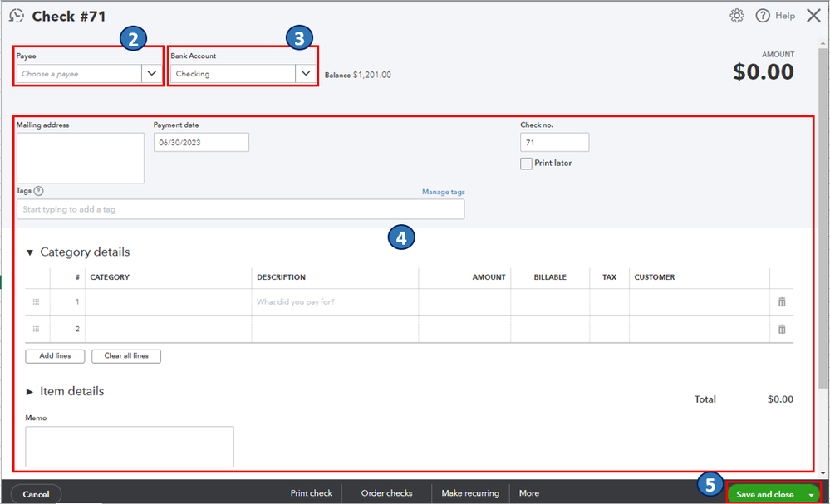Grab the drag handle of line 1
The image size is (830, 504).
(x=36, y=302)
